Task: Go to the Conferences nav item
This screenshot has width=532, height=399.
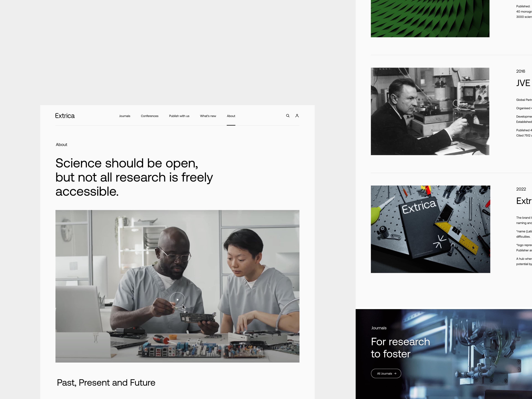Action: click(150, 116)
